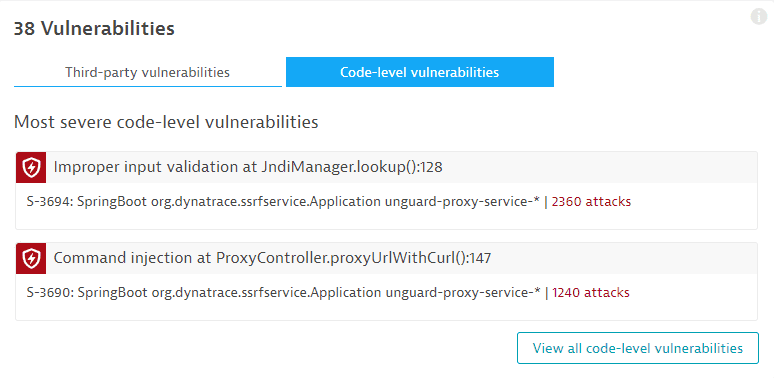The image size is (774, 378).
Task: Click shield icon for Improper input validation
Action: pyautogui.click(x=31, y=168)
